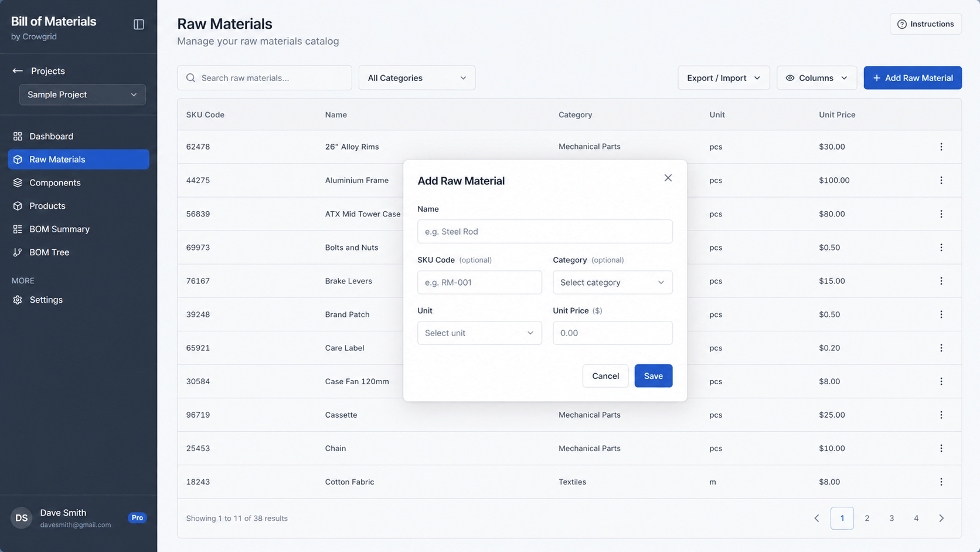Go to page 2
This screenshot has width=980, height=552.
tap(867, 519)
